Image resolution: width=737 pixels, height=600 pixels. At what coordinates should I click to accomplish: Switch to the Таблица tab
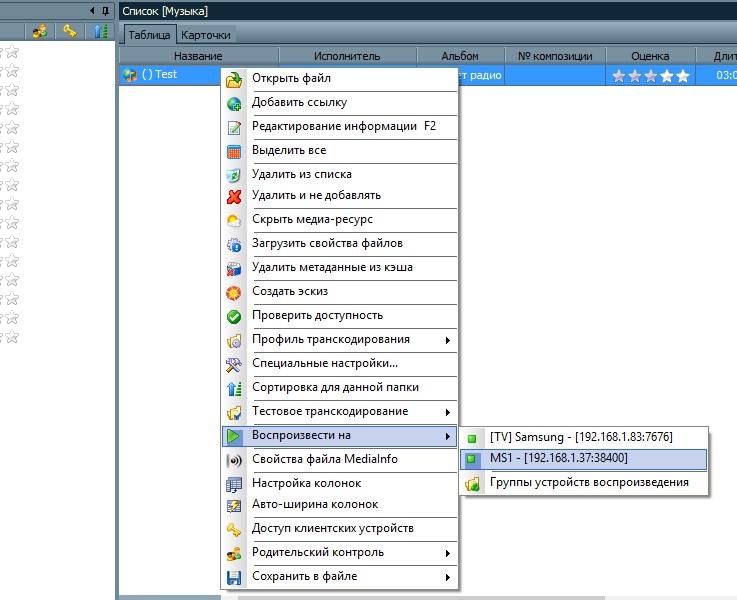tap(149, 35)
